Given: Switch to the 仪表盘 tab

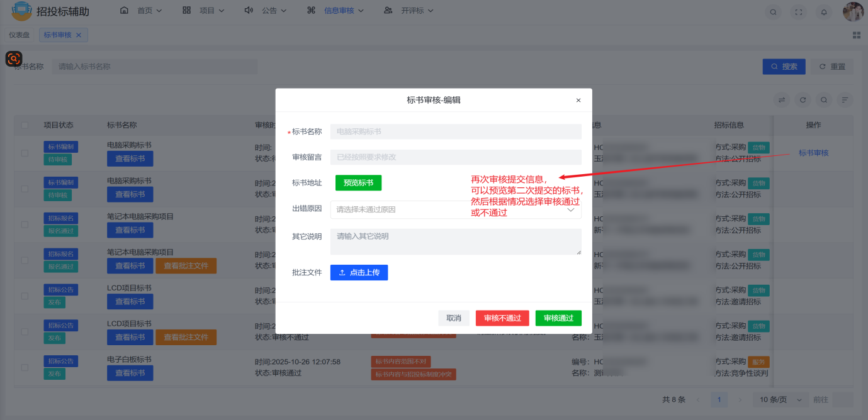Looking at the screenshot, I should coord(19,35).
